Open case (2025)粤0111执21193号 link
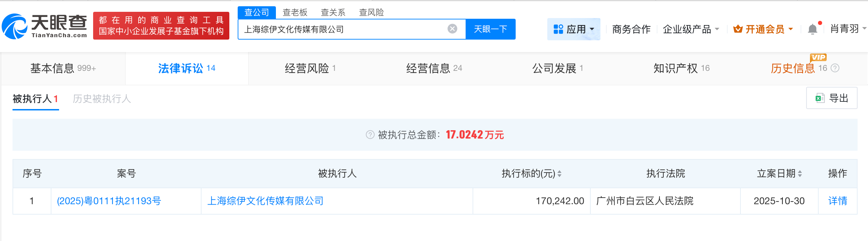The image size is (868, 241). (109, 201)
